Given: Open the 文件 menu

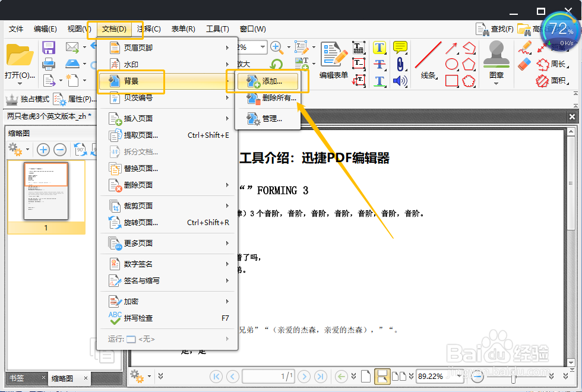Looking at the screenshot, I should [x=16, y=29].
